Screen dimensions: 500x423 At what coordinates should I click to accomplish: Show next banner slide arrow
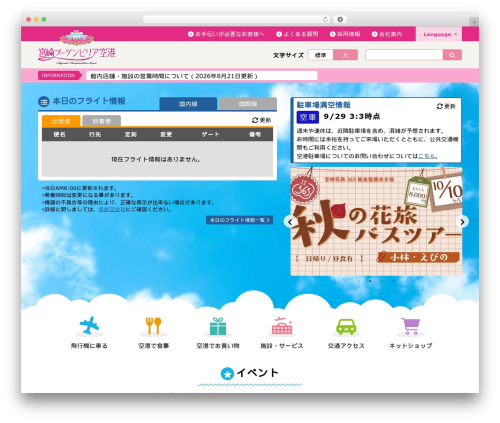tap(462, 222)
